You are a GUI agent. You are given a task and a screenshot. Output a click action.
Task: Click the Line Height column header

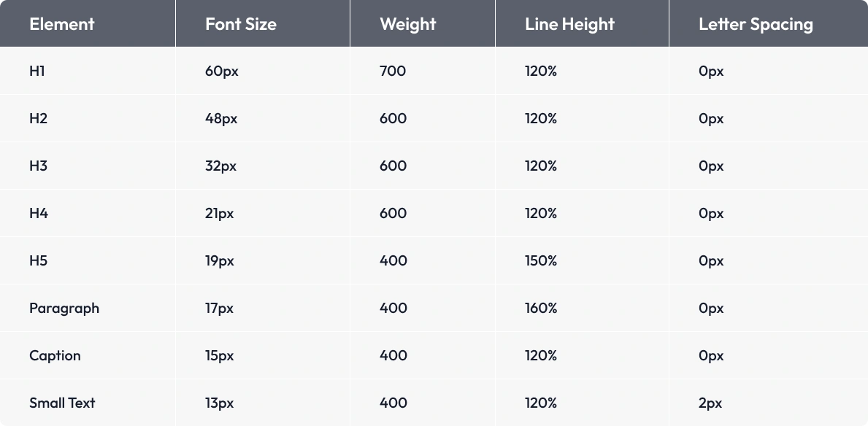click(x=569, y=24)
